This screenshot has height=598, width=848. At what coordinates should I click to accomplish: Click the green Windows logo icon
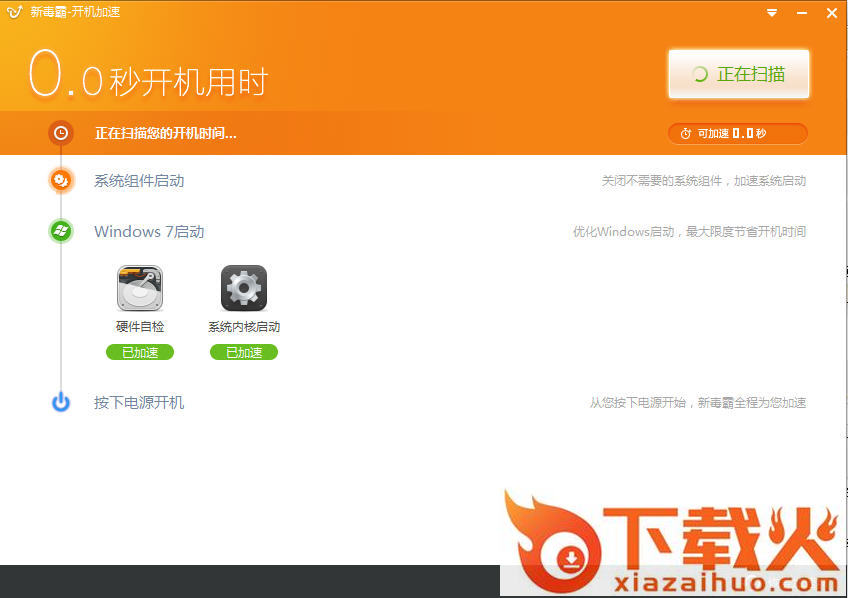tap(61, 231)
